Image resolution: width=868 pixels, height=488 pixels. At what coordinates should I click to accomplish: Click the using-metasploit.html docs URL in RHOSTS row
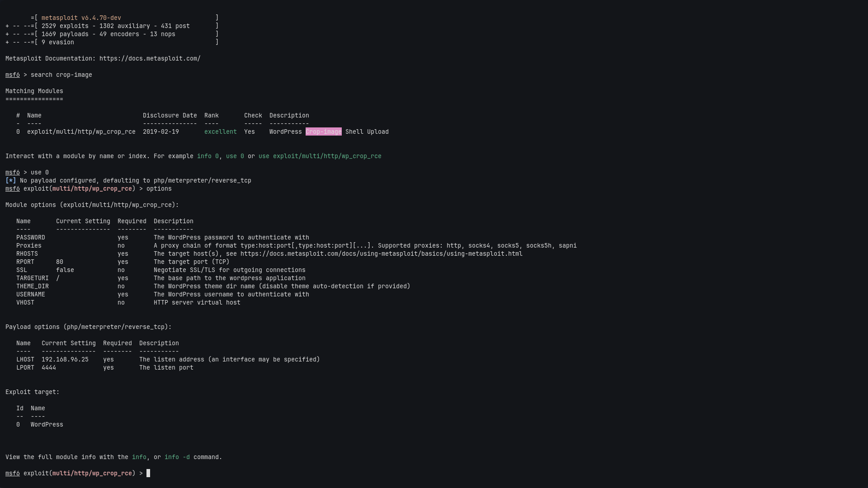(x=381, y=254)
